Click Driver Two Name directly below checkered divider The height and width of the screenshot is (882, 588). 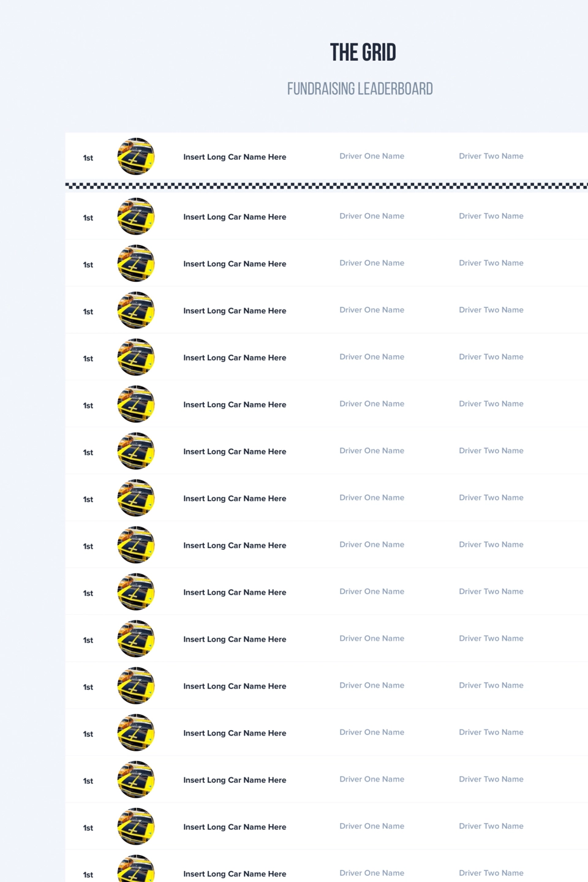tap(491, 216)
